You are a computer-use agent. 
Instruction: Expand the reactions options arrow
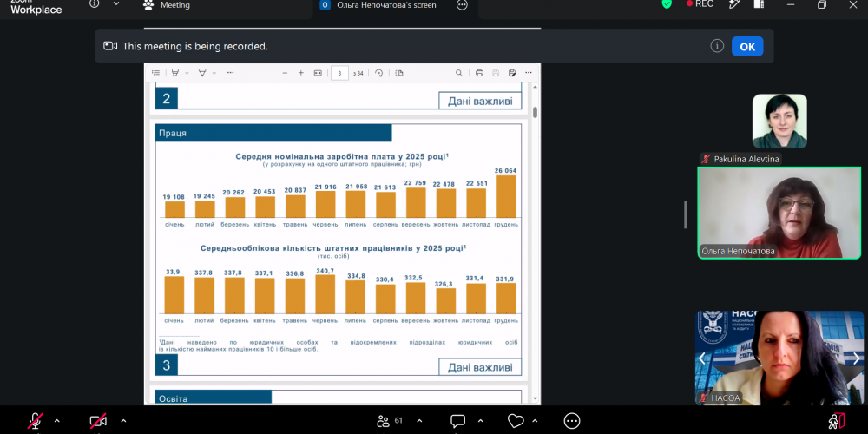tap(534, 421)
